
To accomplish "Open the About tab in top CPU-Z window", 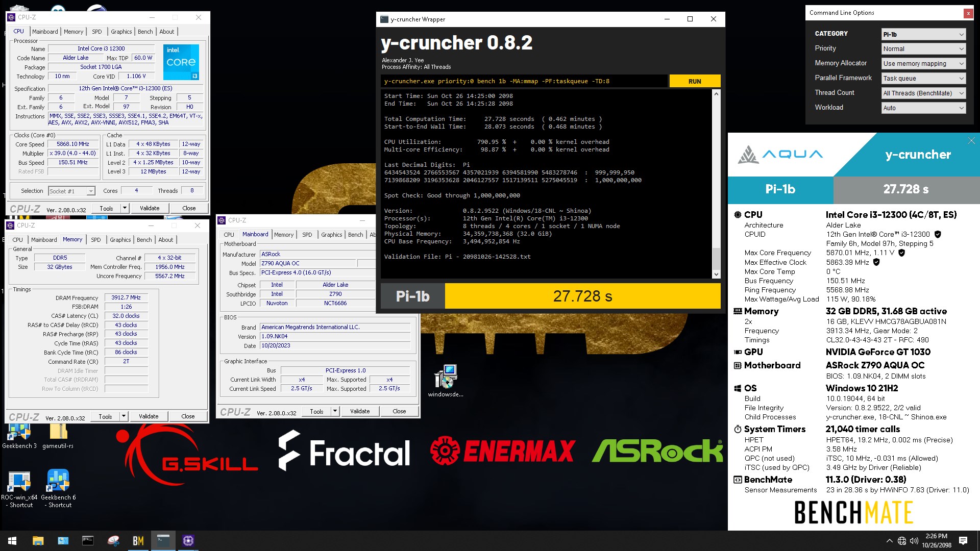I will tap(167, 32).
